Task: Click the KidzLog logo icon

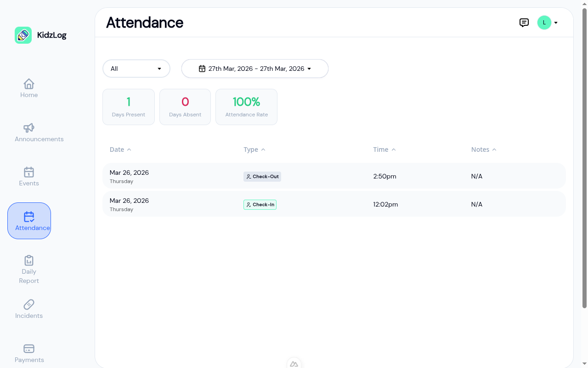Action: [23, 35]
